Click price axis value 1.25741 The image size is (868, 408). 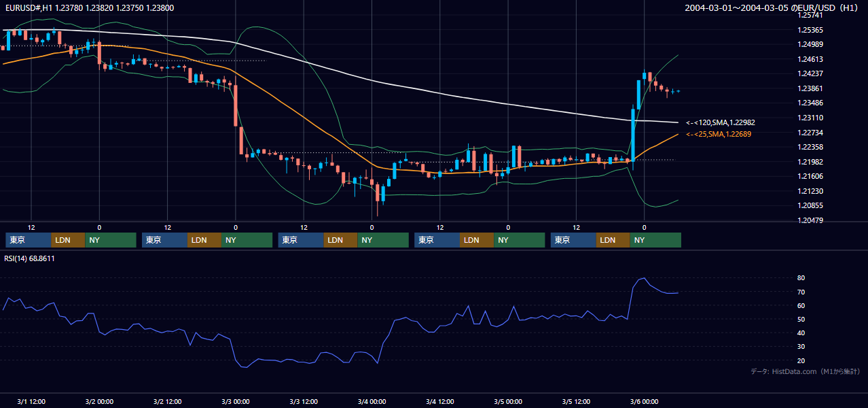tap(810, 16)
